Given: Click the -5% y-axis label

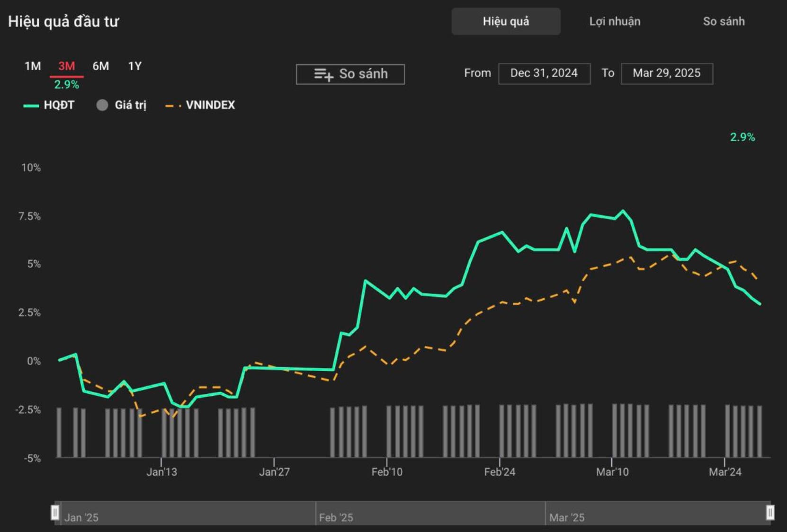Looking at the screenshot, I should pos(32,458).
